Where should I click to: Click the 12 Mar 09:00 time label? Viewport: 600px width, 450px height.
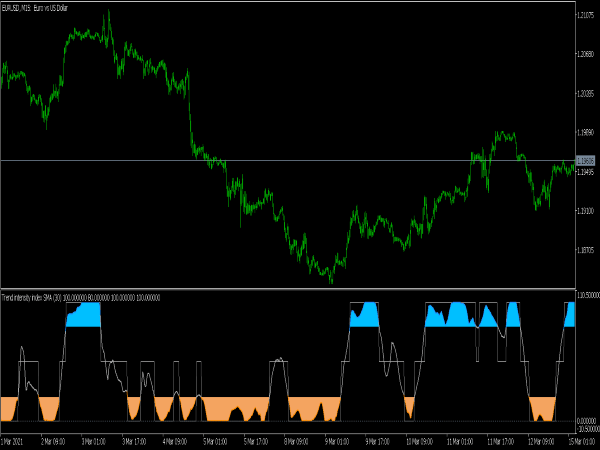tap(541, 442)
